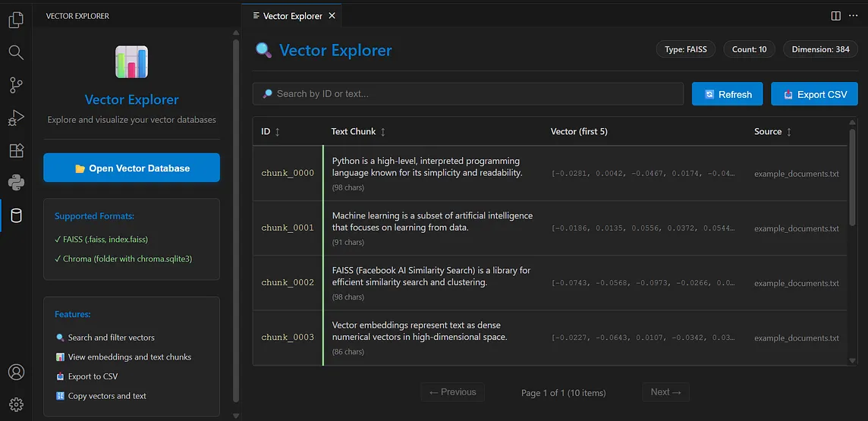This screenshot has width=868, height=421.
Task: Open the Explorer files view
Action: coord(16,20)
